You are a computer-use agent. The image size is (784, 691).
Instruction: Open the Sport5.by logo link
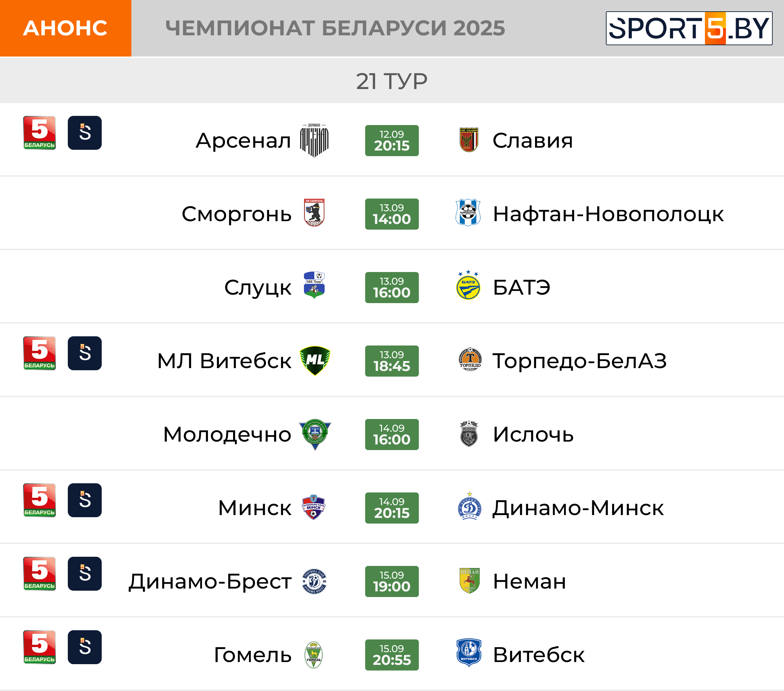pos(689,28)
